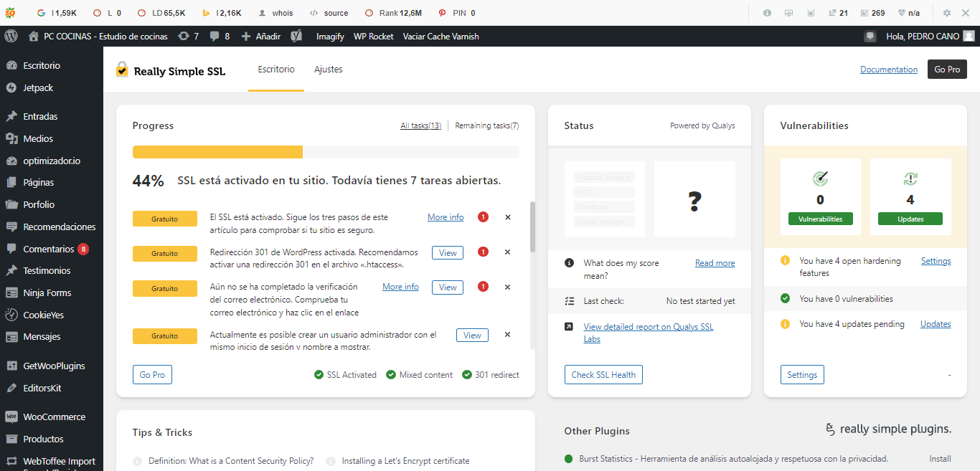Switch to the Escritorio tab of Really Simple SSL
Image resolution: width=980 pixels, height=471 pixels.
276,70
